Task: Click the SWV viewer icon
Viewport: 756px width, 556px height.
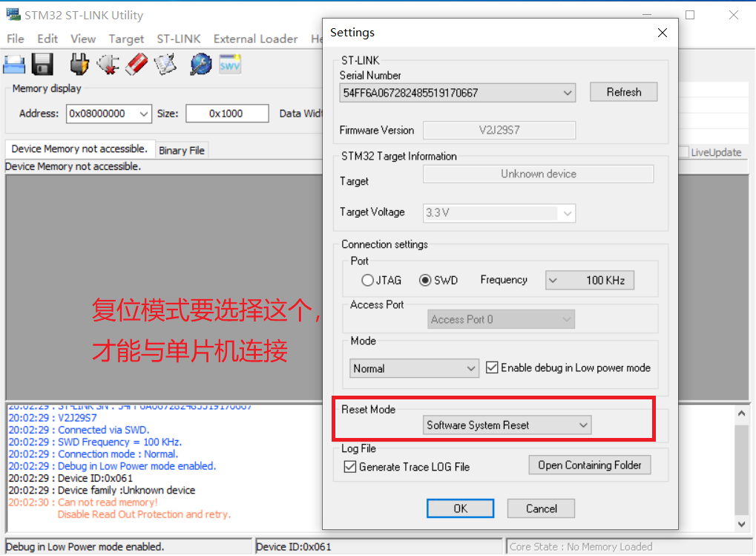Action: [x=229, y=65]
